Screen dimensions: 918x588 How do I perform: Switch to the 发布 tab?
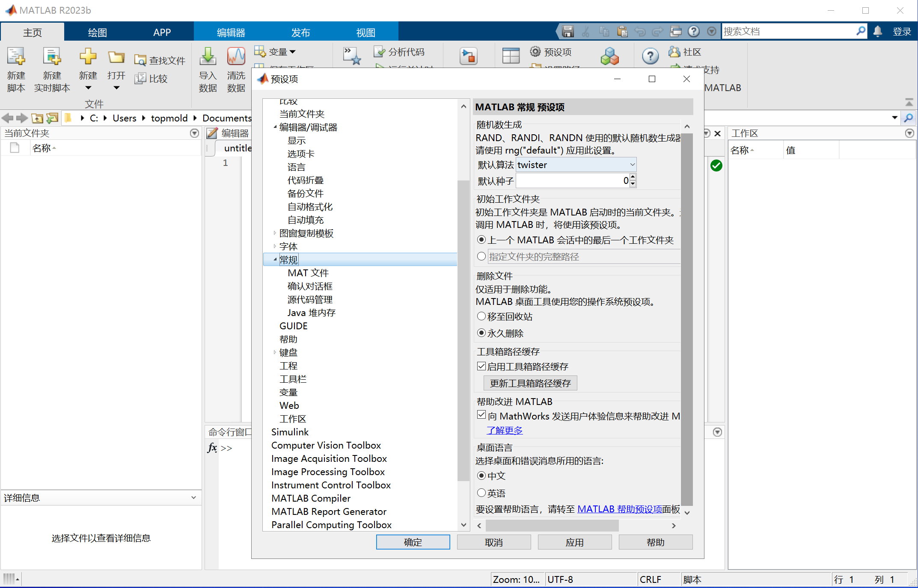(x=300, y=32)
